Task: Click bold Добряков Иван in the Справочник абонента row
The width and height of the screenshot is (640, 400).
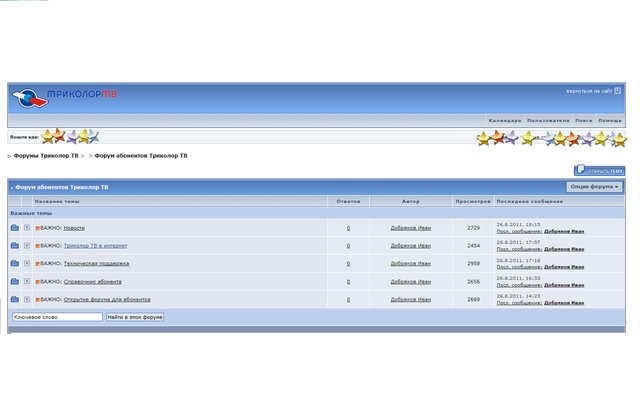Action: (x=564, y=285)
